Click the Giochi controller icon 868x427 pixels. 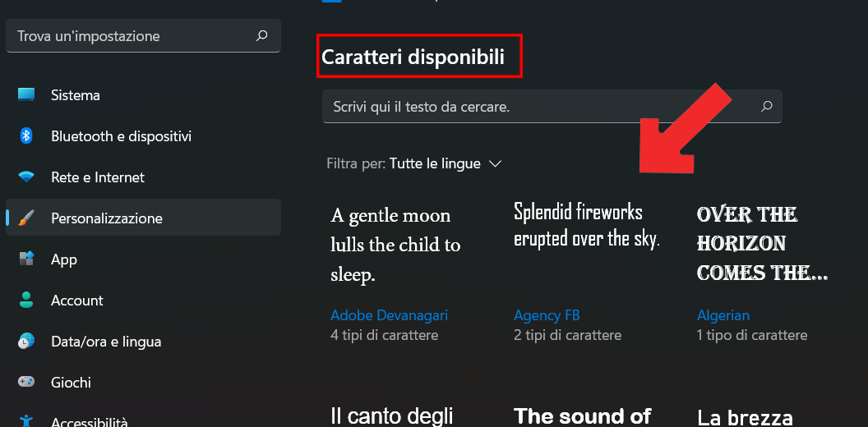pyautogui.click(x=26, y=382)
